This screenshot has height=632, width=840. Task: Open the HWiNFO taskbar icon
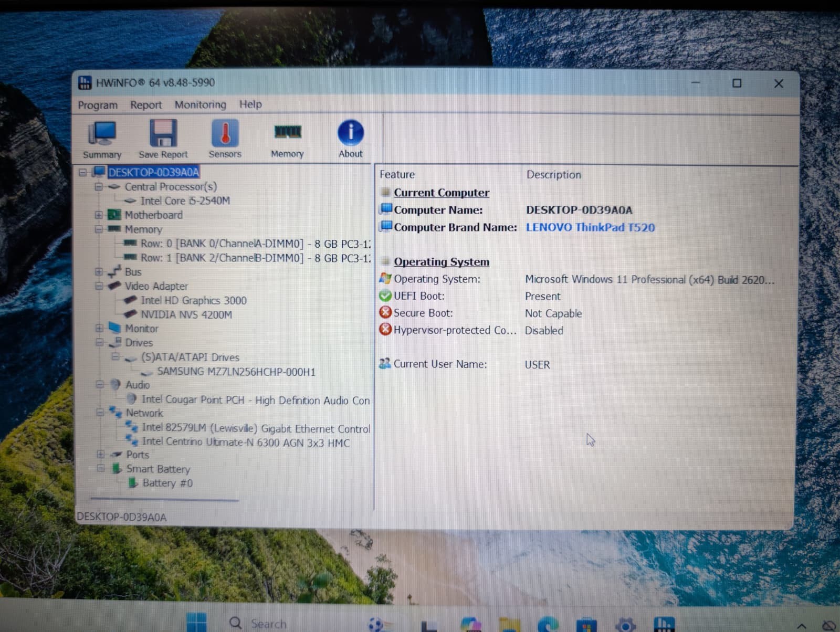tap(664, 624)
